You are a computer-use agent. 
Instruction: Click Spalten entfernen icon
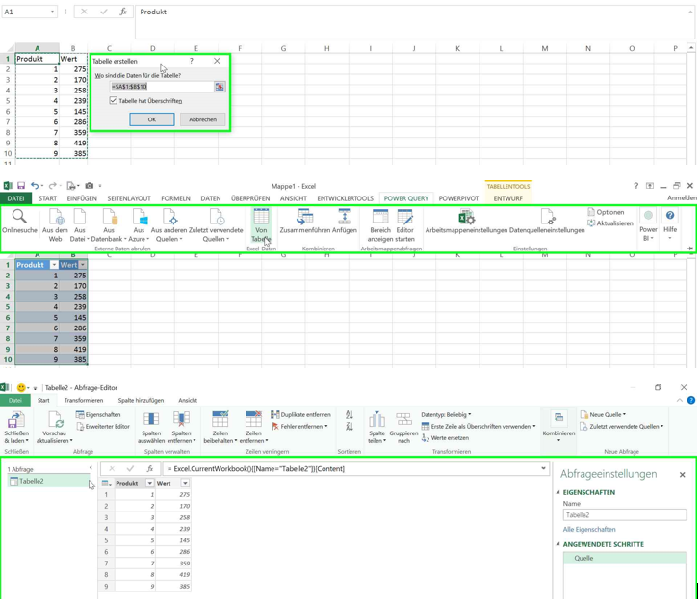click(x=181, y=419)
